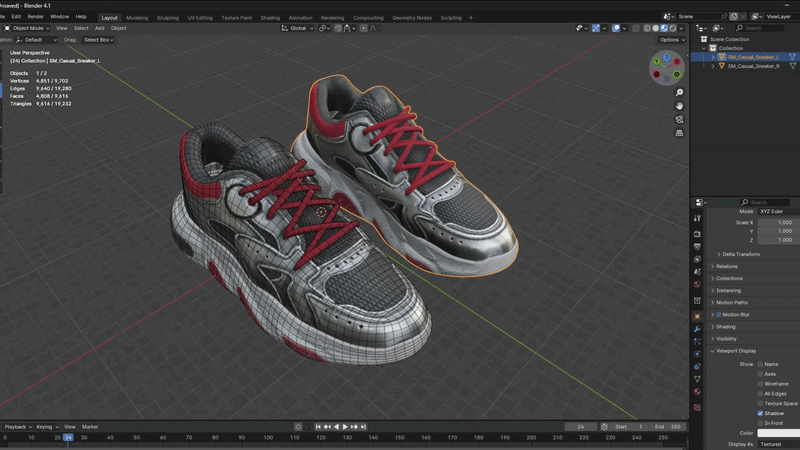The height and width of the screenshot is (450, 800).
Task: Switch to the UV Editing workspace tab
Action: point(200,18)
